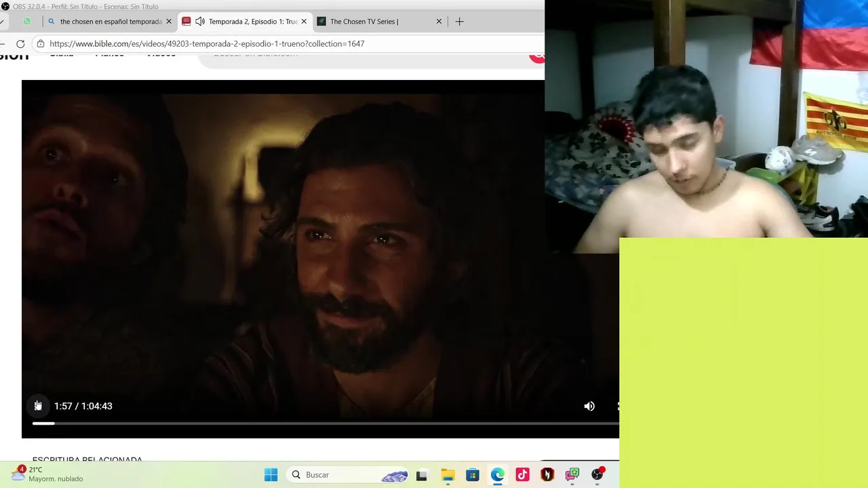Open the Windows Start menu

[271, 474]
